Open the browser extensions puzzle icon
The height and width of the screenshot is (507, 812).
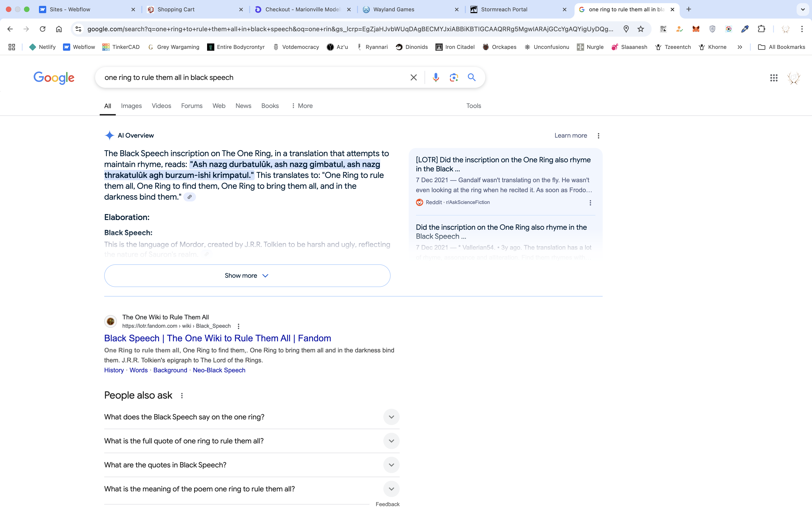tap(761, 29)
